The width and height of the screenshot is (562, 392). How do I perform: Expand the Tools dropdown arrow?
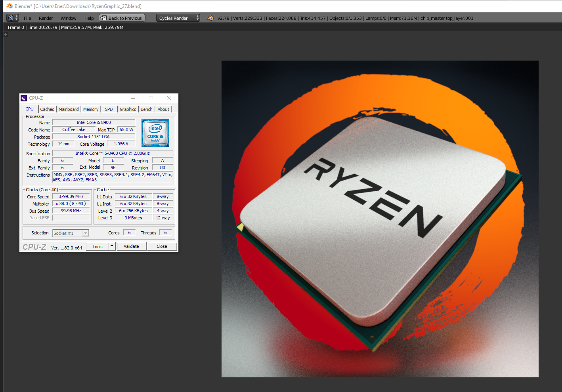tap(112, 247)
